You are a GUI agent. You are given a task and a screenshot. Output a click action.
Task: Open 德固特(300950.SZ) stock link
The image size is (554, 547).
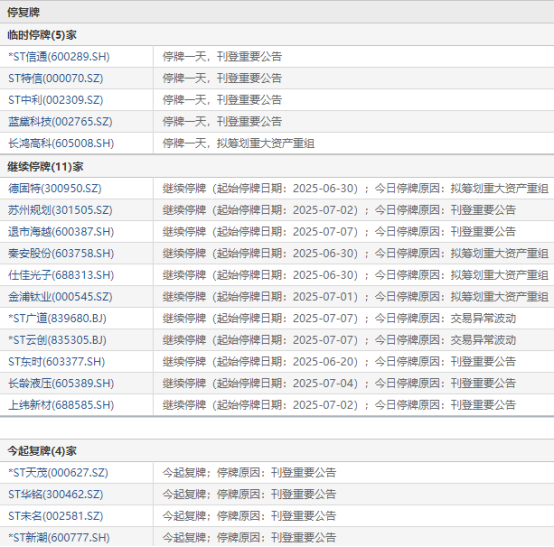[55, 188]
